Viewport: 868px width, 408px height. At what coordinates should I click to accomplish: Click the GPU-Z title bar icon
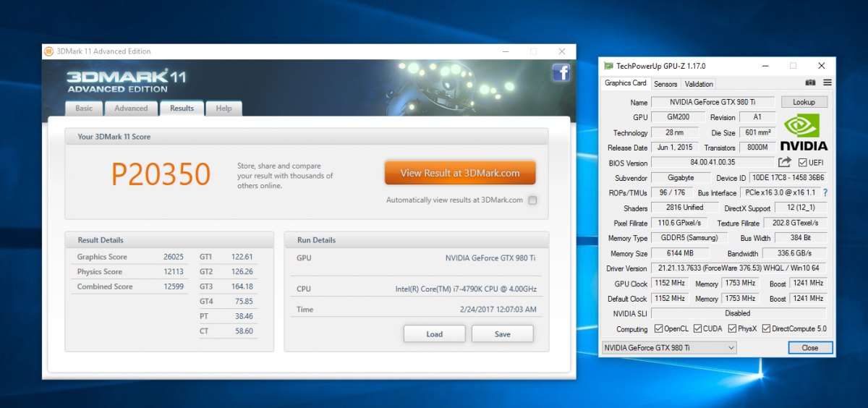(x=610, y=66)
